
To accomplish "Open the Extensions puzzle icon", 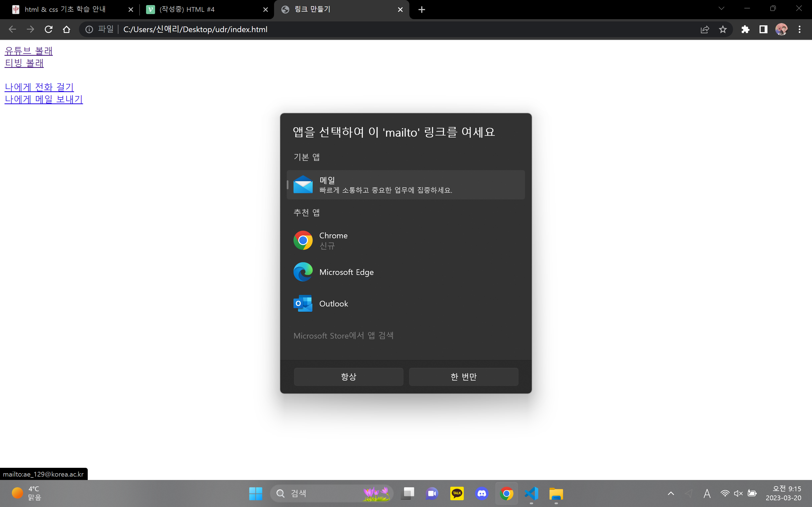I will coord(745,30).
